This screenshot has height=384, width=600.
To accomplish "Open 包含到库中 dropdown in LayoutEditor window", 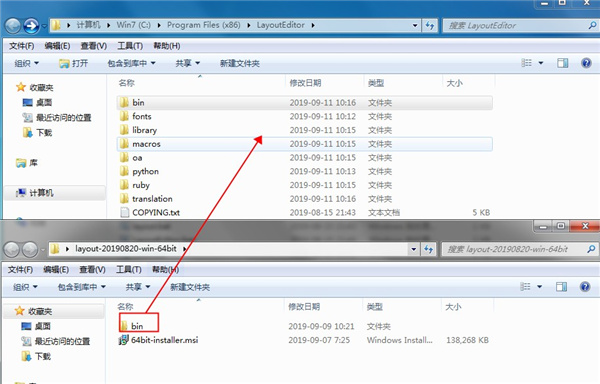I will point(131,63).
